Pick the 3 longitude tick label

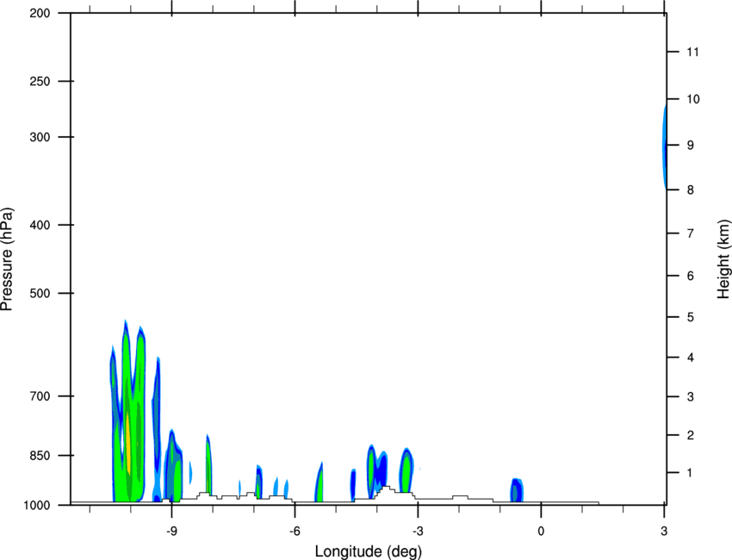click(x=664, y=532)
